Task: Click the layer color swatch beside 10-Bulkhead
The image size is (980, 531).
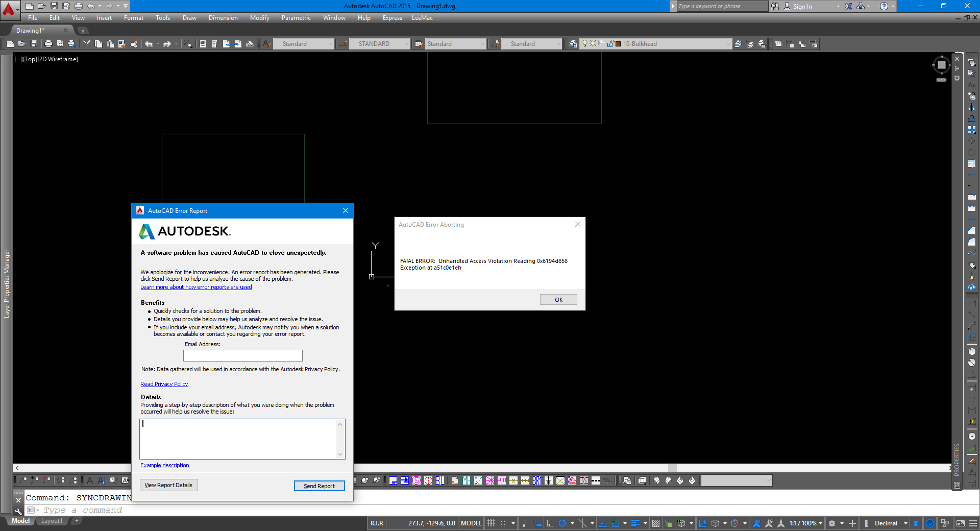Action: [x=618, y=44]
